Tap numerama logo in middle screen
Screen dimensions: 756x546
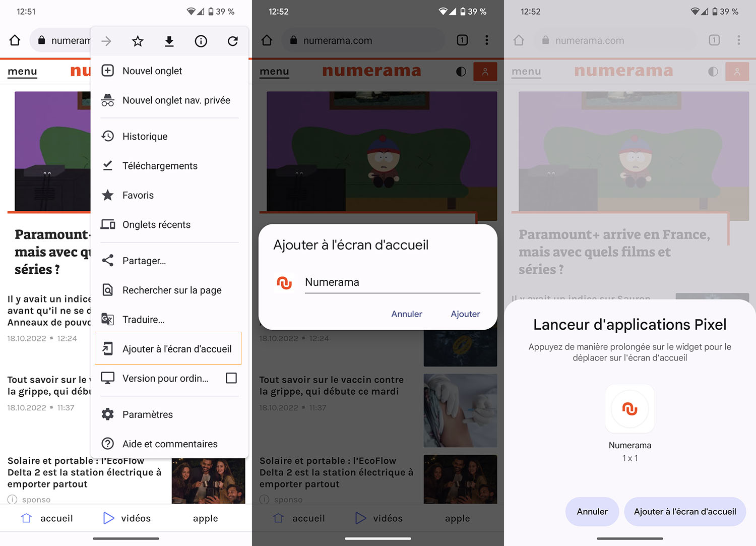[x=371, y=71]
